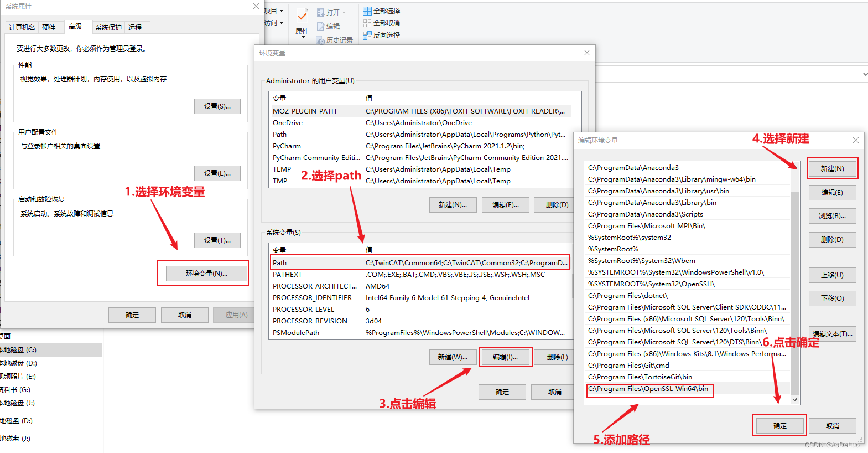Select TEMP user variable row
This screenshot has width=868, height=453.
(420, 169)
